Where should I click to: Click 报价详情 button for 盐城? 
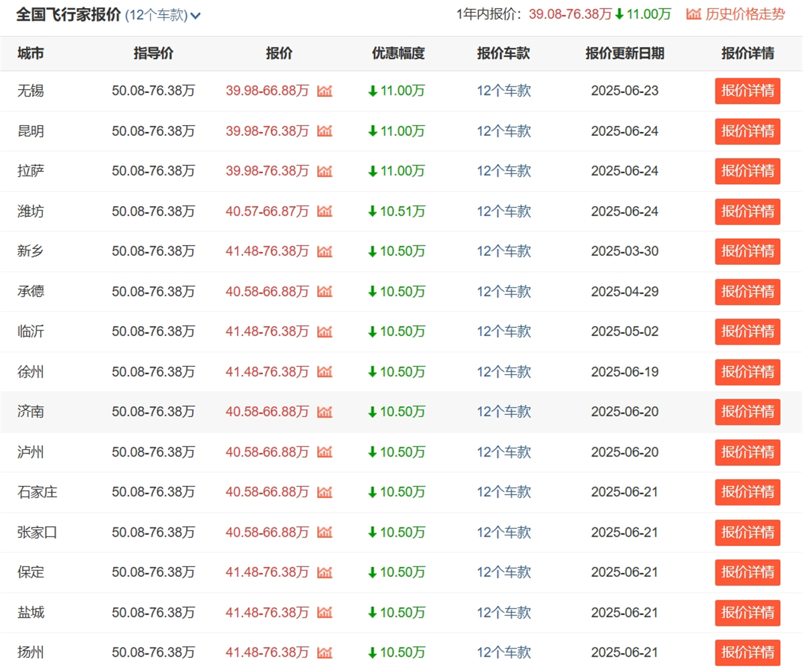[747, 613]
